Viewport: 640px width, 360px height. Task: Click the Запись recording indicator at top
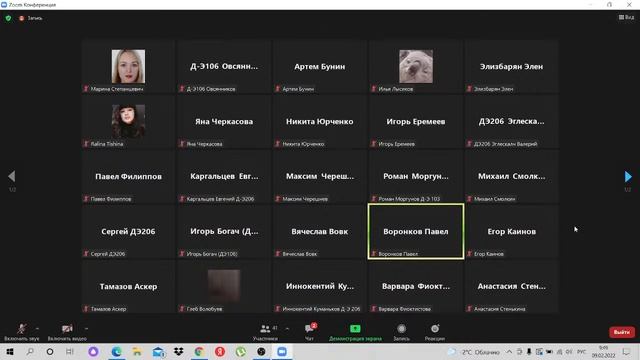click(x=31, y=18)
